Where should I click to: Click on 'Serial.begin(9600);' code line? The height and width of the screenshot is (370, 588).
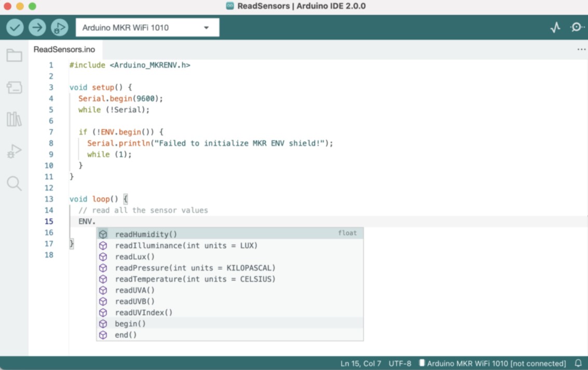pyautogui.click(x=120, y=98)
